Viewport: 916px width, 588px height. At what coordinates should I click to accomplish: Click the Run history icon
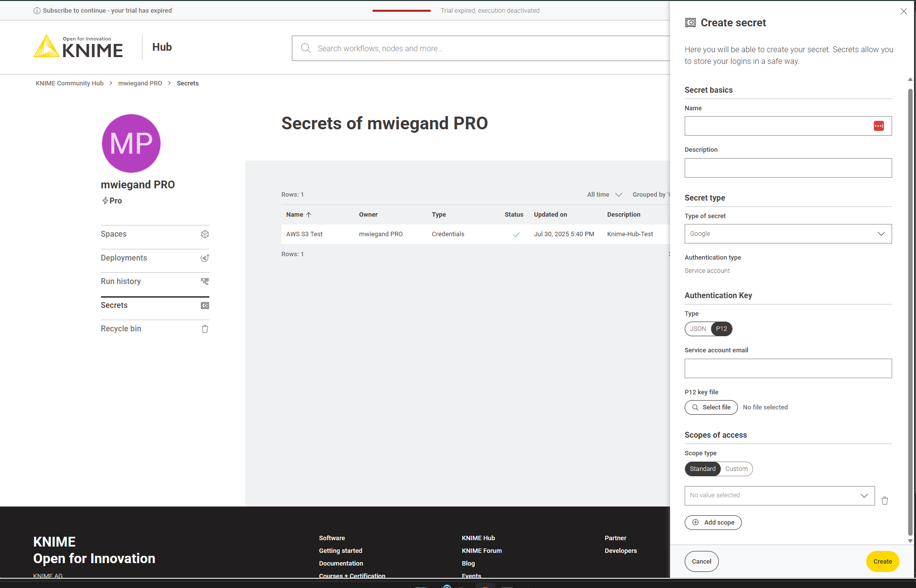click(205, 282)
